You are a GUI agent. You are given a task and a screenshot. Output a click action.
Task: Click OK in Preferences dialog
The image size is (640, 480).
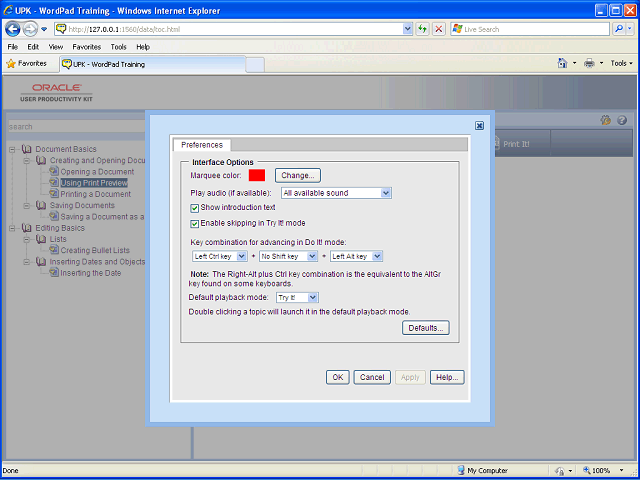click(x=338, y=377)
